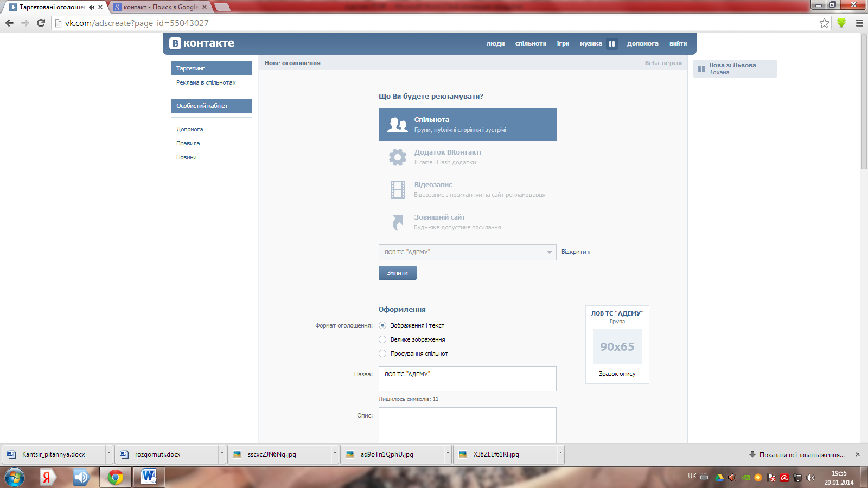Image resolution: width=868 pixels, height=488 pixels.
Task: Open system volume tray icon
Action: tap(810, 478)
